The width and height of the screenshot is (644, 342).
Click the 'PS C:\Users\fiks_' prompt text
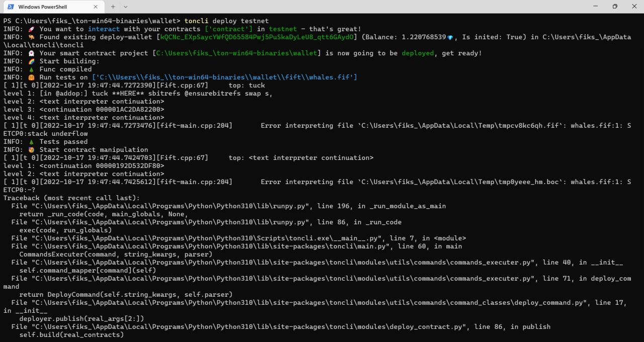[x=37, y=21]
